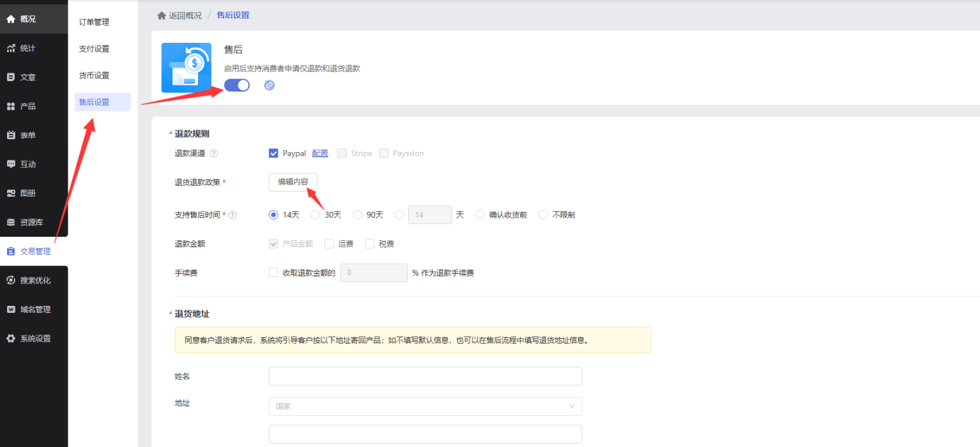The height and width of the screenshot is (447, 980).
Task: Uncheck the Paypal refund channel checkbox
Action: point(273,153)
